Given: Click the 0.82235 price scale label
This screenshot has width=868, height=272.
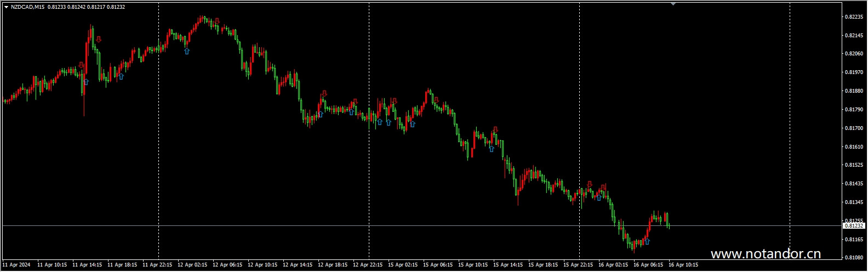Looking at the screenshot, I should (853, 17).
